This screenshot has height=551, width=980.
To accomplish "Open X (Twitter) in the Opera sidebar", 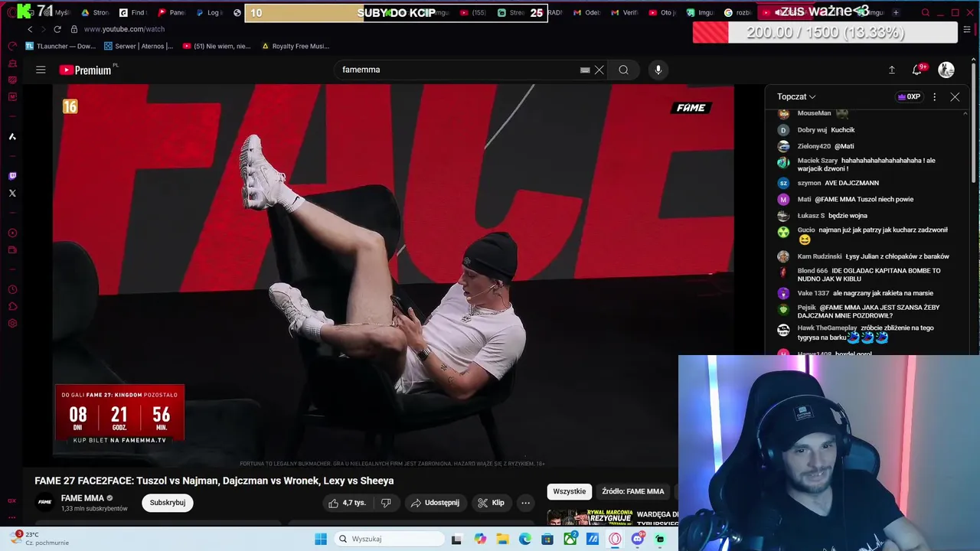I will click(12, 193).
